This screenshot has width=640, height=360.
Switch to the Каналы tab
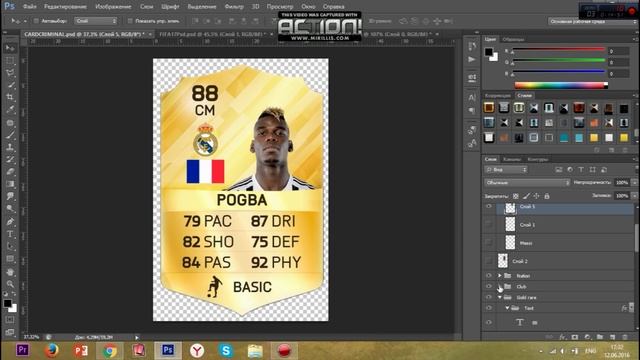(512, 159)
